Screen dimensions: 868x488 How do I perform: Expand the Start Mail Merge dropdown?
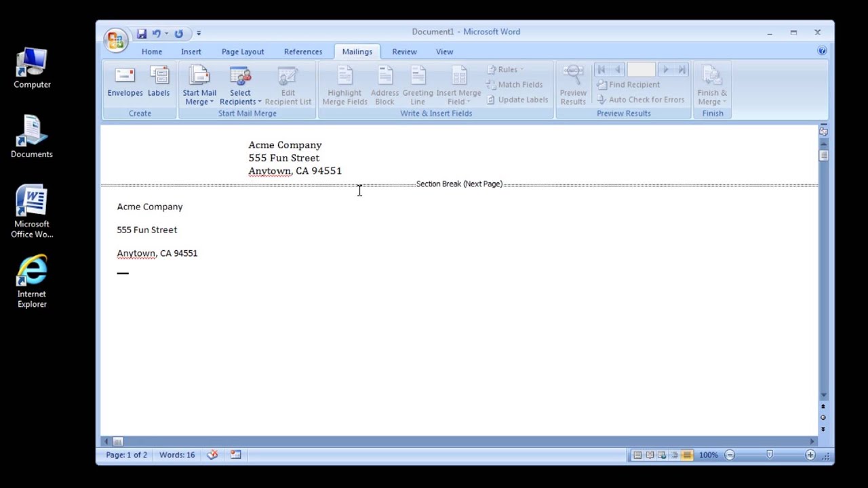199,85
